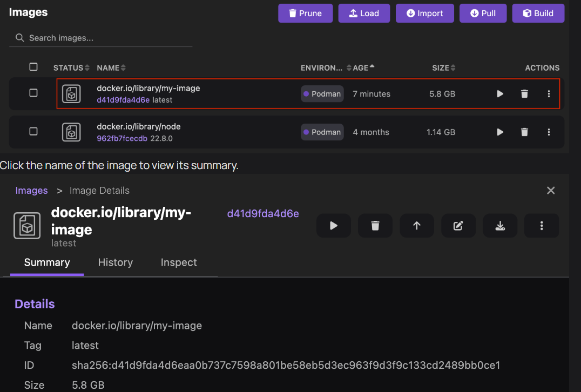This screenshot has height=392, width=581.
Task: Select the Summary tab
Action: pyautogui.click(x=47, y=263)
